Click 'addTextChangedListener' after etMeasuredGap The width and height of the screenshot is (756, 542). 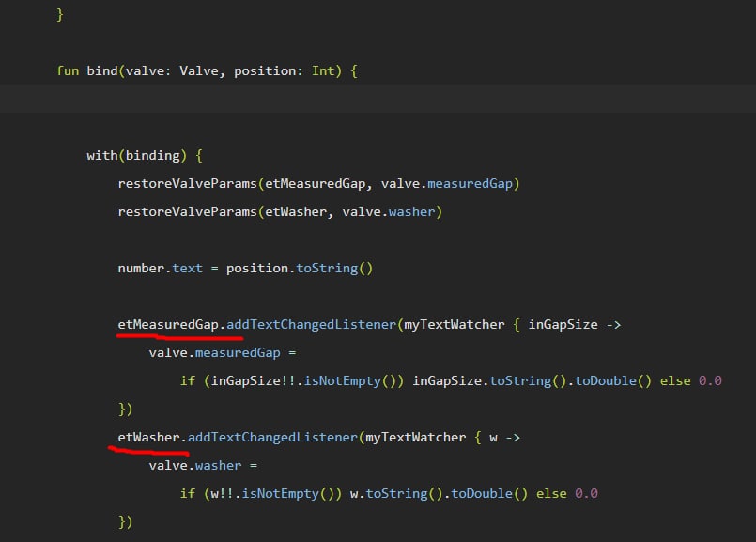311,324
